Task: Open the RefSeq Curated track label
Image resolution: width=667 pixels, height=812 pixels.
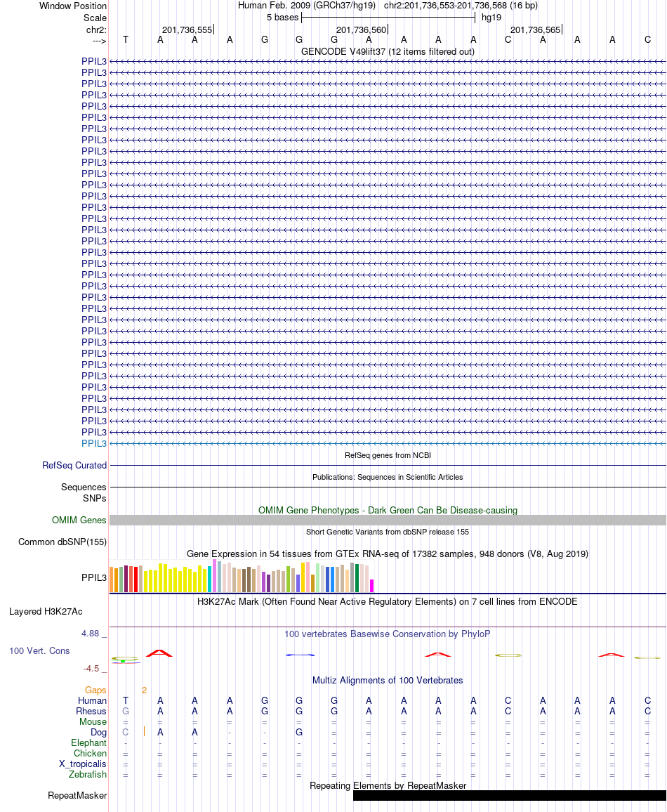Action: click(x=74, y=465)
